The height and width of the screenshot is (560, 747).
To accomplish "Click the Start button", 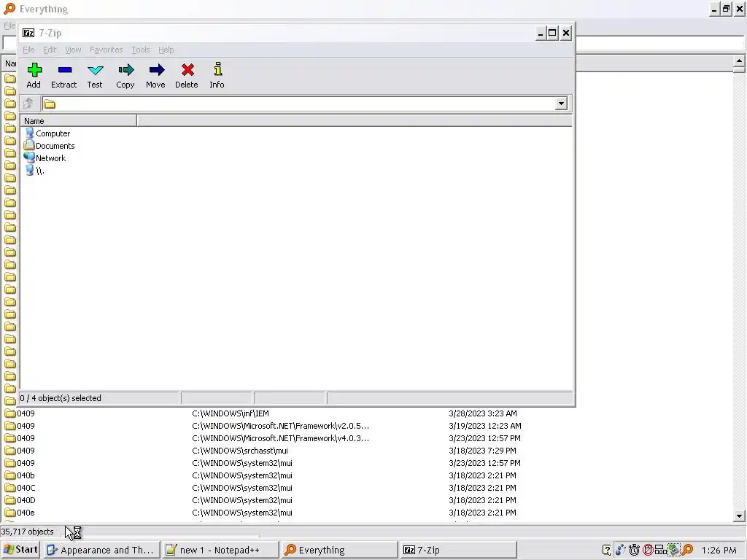I will 20,550.
